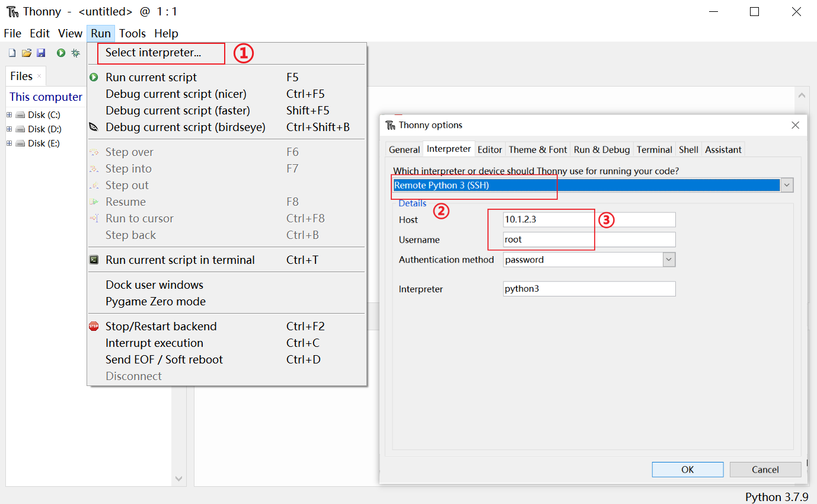Open the Editor tab in options
The width and height of the screenshot is (817, 504).
coord(490,149)
